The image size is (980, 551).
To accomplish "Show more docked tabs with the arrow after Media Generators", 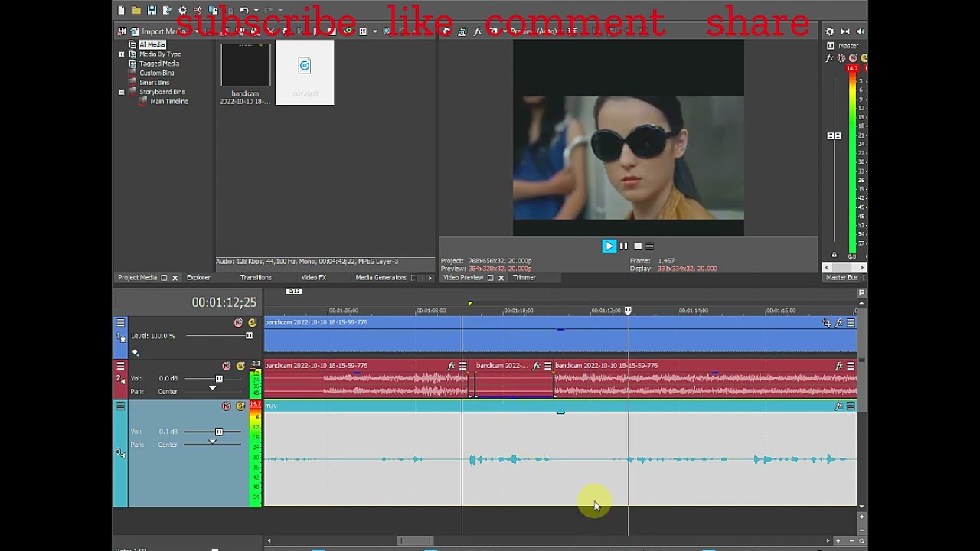I will [x=430, y=278].
